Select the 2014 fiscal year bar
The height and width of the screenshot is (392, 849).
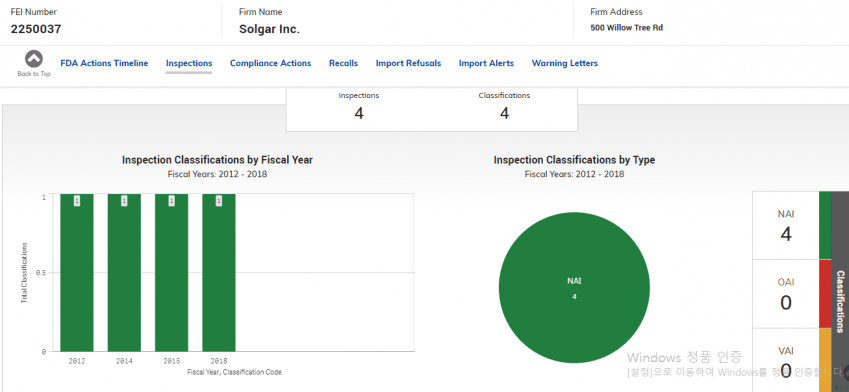(124, 272)
